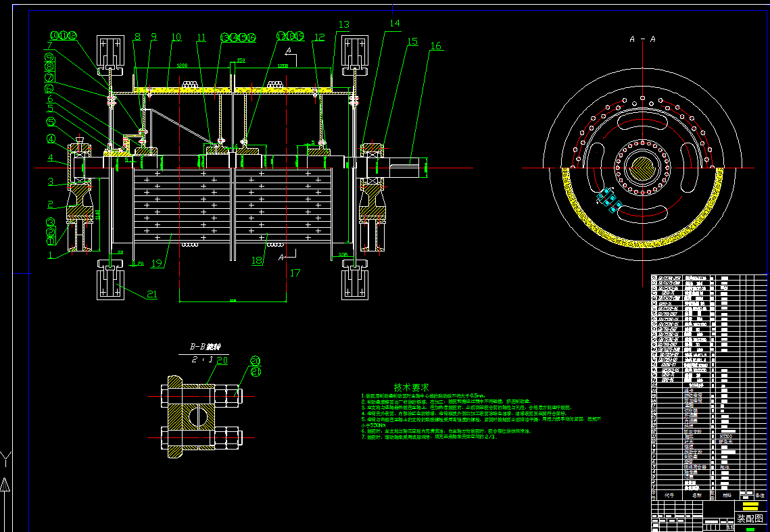Screen dimensions: 770x532
Task: Click the 代号 column header
Action: (x=669, y=495)
